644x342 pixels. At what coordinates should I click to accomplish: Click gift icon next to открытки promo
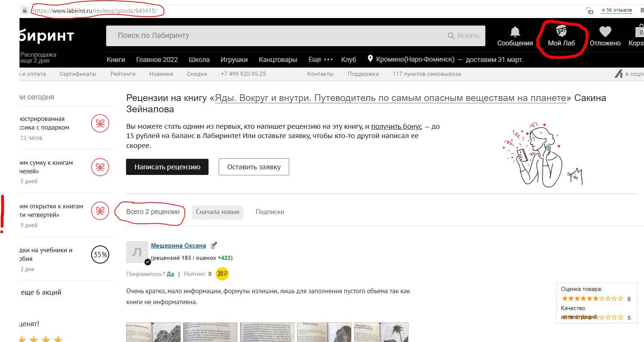click(100, 211)
